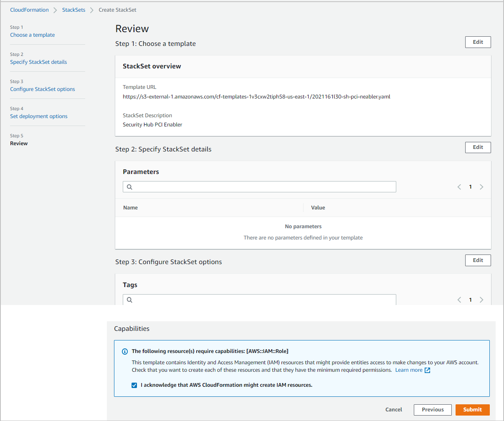Open the external link icon beside Learn more
504x421 pixels.
point(426,370)
